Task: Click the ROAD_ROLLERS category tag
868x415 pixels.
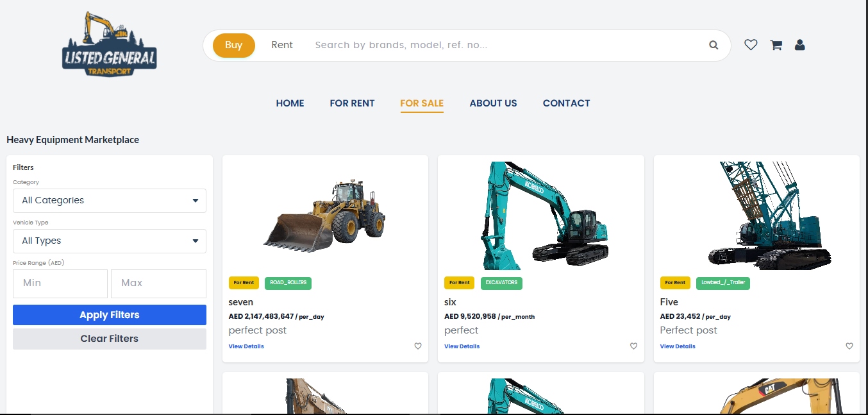Action: pyautogui.click(x=288, y=283)
